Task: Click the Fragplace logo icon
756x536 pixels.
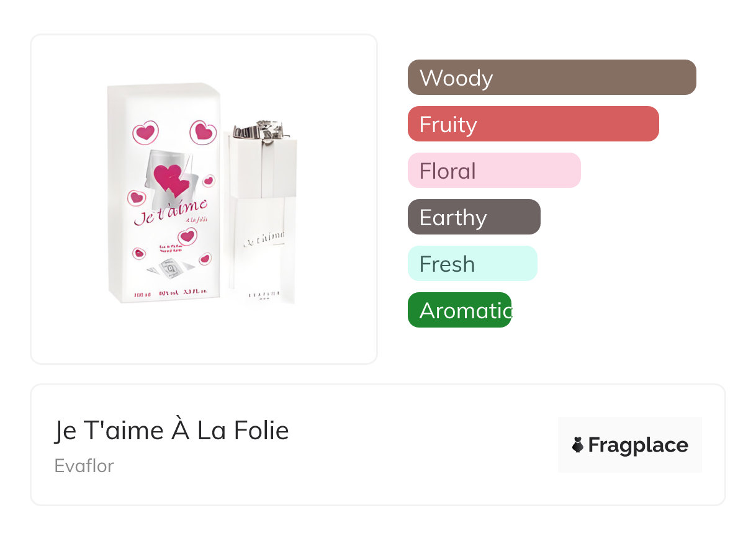Action: (x=578, y=445)
